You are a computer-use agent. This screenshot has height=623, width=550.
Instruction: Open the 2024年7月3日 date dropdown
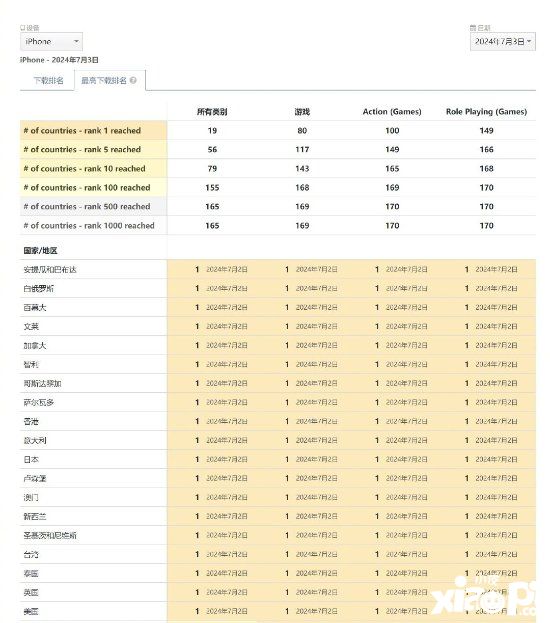pos(503,41)
